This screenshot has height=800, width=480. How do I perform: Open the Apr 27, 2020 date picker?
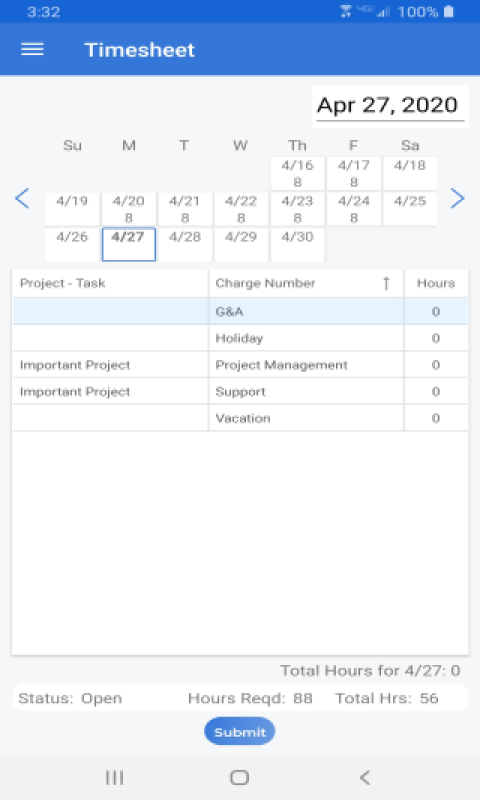pyautogui.click(x=390, y=106)
